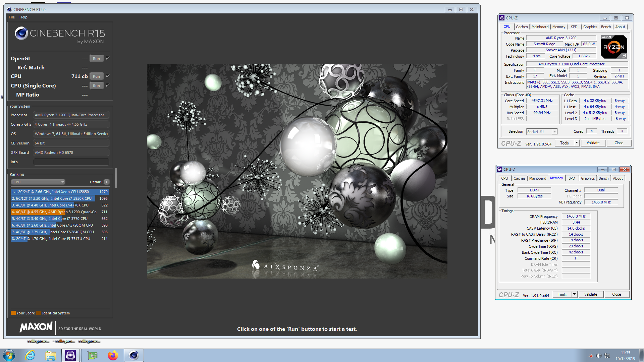This screenshot has width=644, height=362.
Task: Switch to Cinebench taskbar icon
Action: pos(133,355)
